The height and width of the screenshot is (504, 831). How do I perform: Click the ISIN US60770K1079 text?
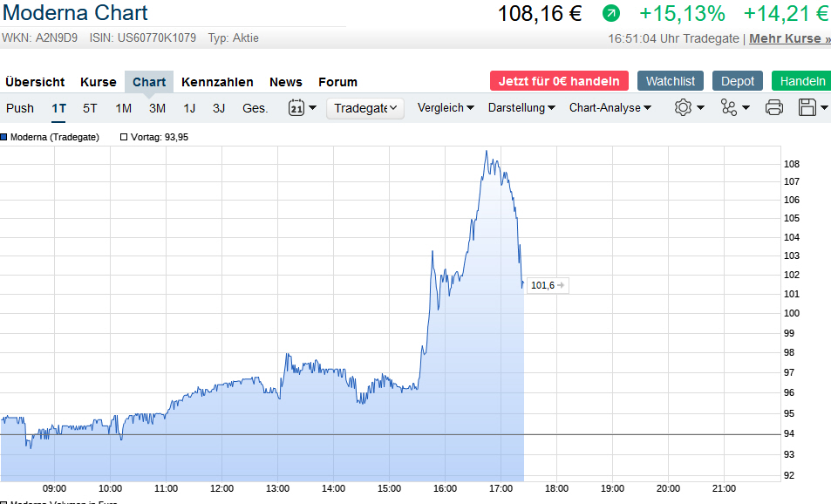point(142,38)
